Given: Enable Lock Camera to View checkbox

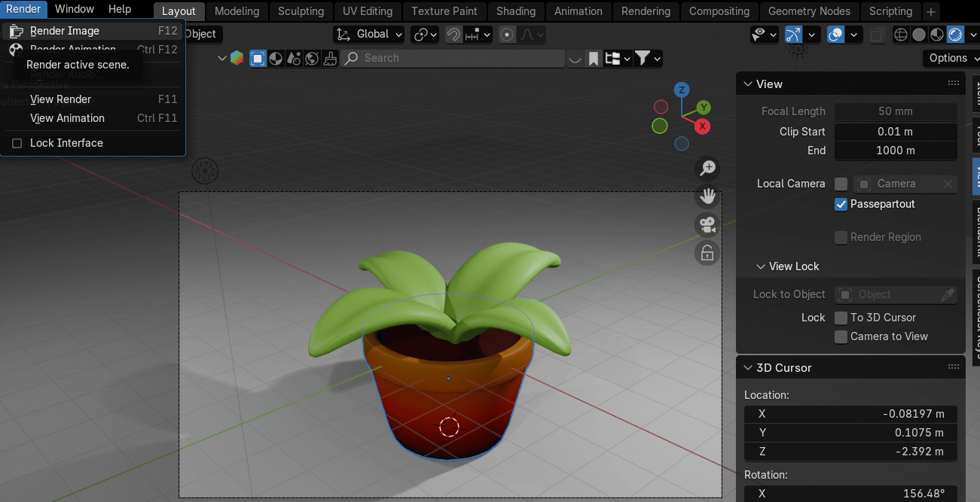Looking at the screenshot, I should point(841,336).
